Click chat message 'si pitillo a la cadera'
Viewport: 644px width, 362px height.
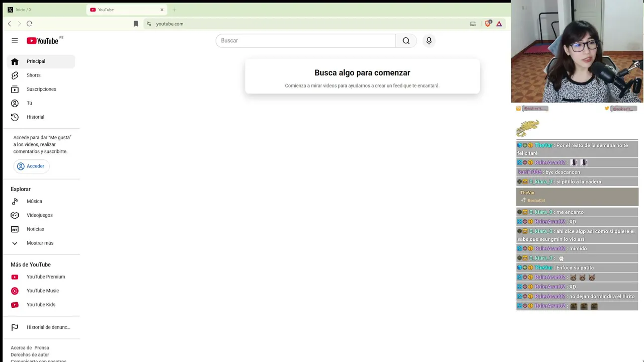point(579,182)
